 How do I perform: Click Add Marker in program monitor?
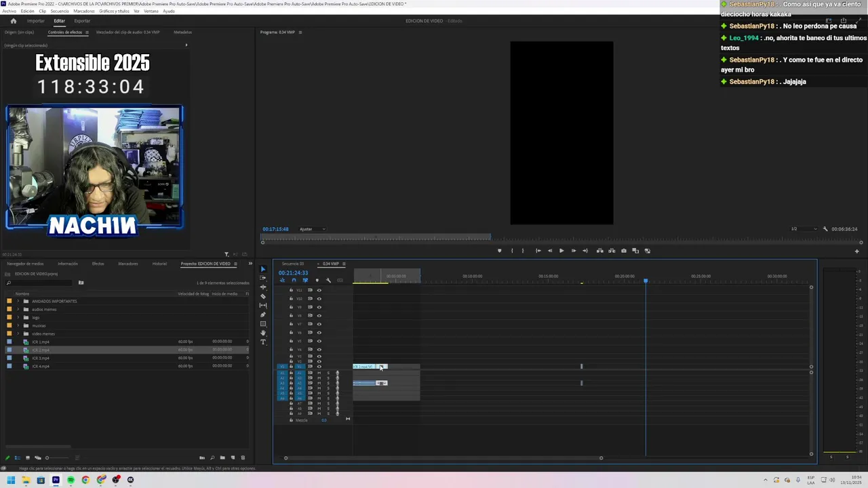point(500,251)
